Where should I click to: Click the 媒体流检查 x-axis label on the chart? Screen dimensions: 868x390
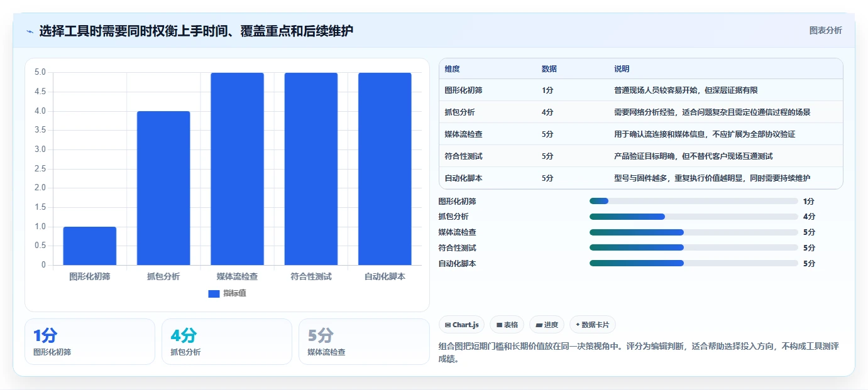(237, 276)
